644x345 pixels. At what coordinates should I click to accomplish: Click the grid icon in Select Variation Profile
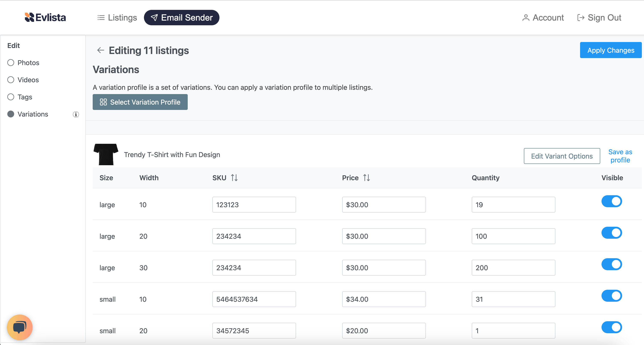pos(103,102)
